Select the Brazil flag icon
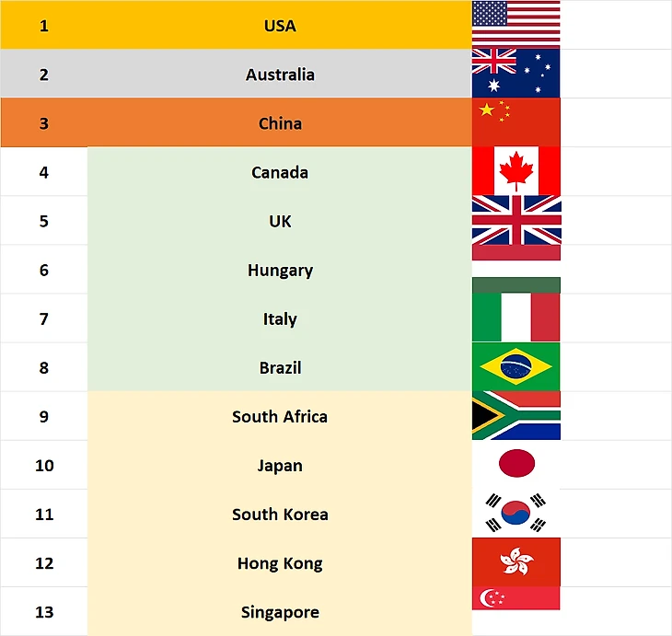Screen dimensions: 672x636 (516, 366)
